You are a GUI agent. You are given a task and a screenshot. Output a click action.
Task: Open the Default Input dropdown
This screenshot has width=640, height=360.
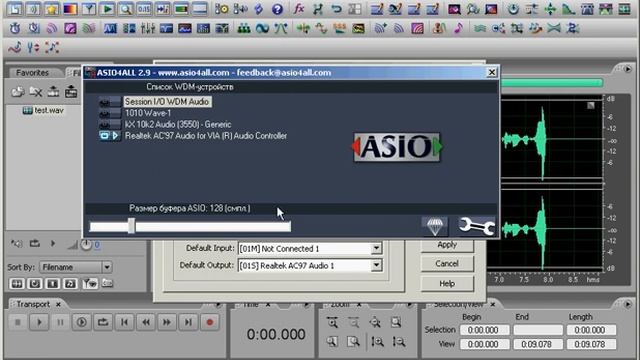pos(376,248)
